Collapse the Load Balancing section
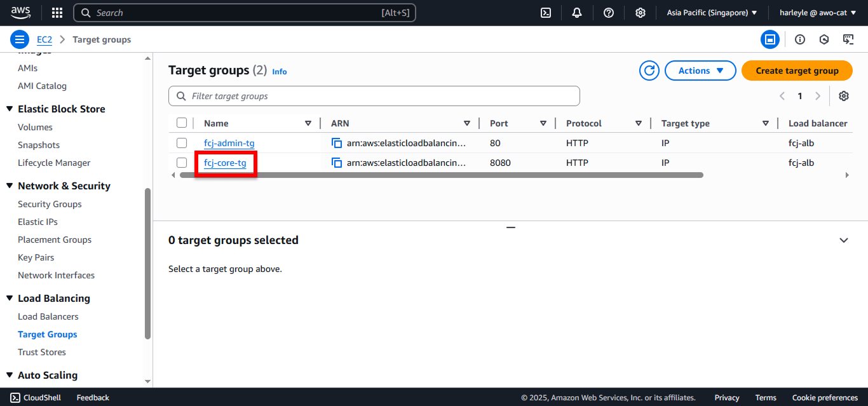The height and width of the screenshot is (406, 868). click(10, 298)
